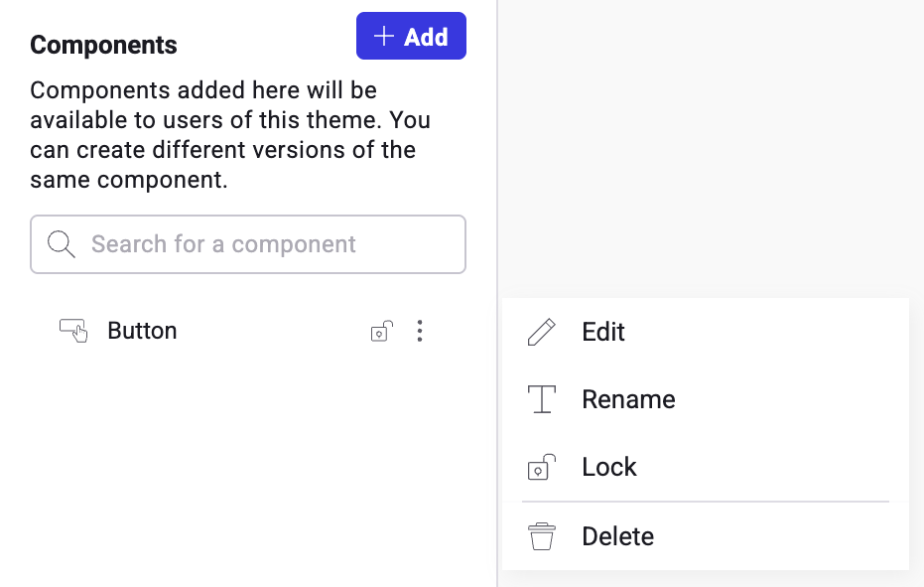Open the three-dot options menu for Button

[x=420, y=331]
